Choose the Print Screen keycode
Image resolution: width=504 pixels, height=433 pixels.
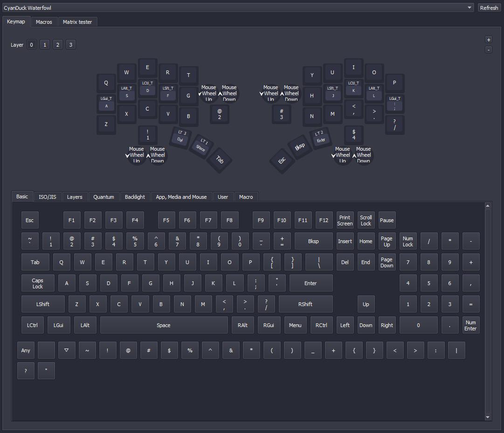(345, 220)
